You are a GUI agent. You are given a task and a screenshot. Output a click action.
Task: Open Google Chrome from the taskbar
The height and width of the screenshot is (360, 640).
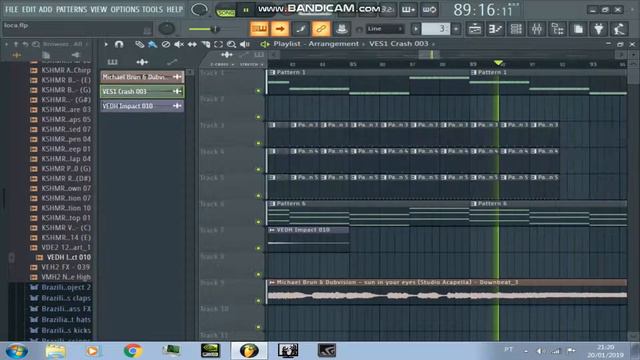(x=132, y=351)
